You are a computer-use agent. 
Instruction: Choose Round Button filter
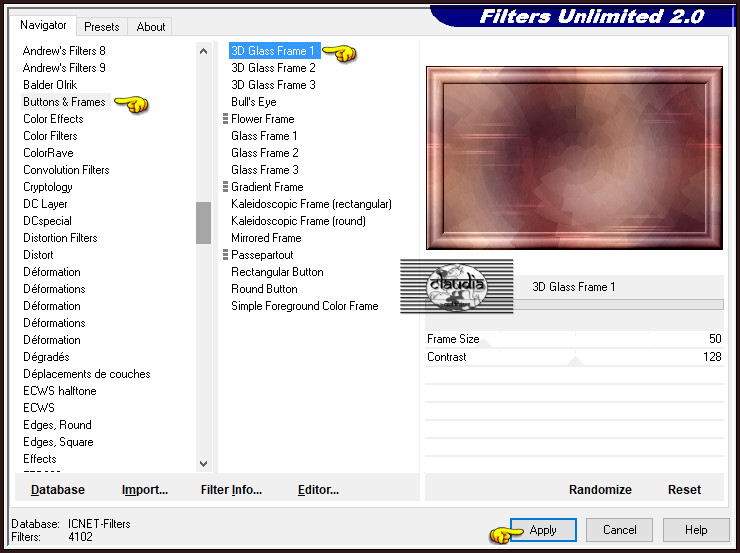tap(264, 289)
